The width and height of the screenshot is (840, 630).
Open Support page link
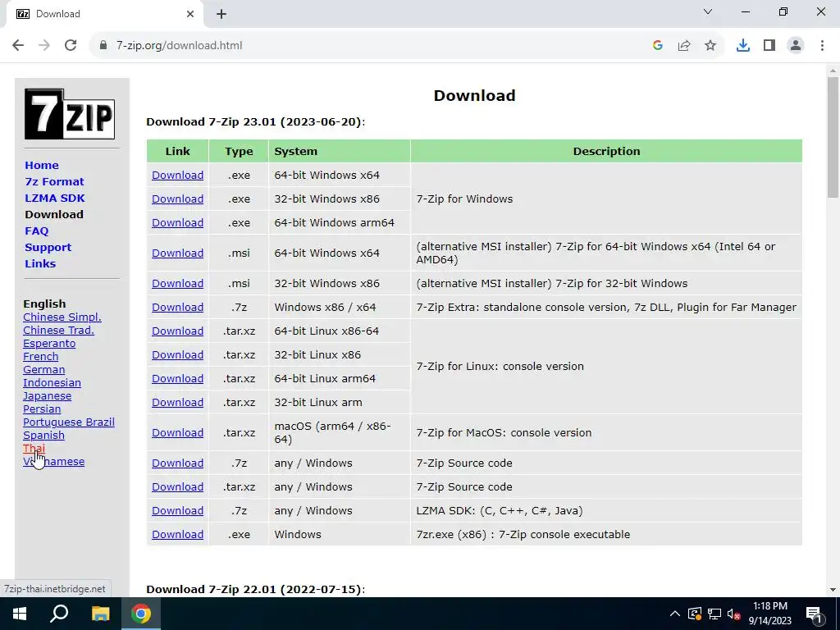coord(48,248)
